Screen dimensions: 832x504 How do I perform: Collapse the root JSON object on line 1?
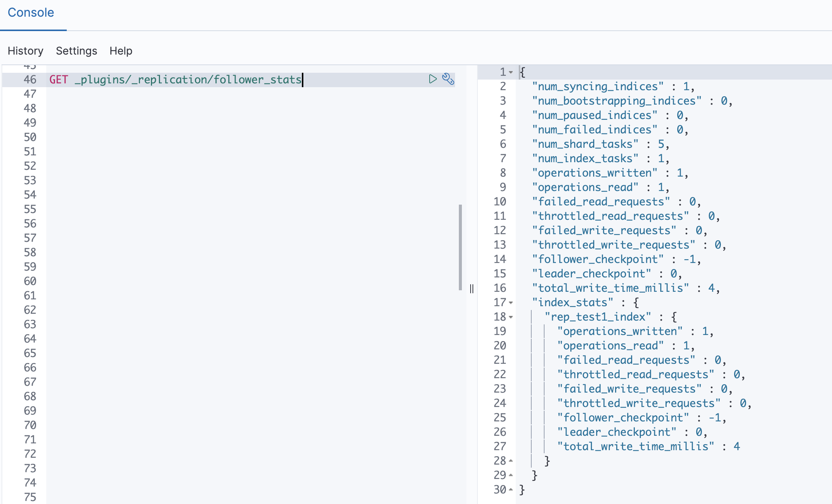[511, 72]
